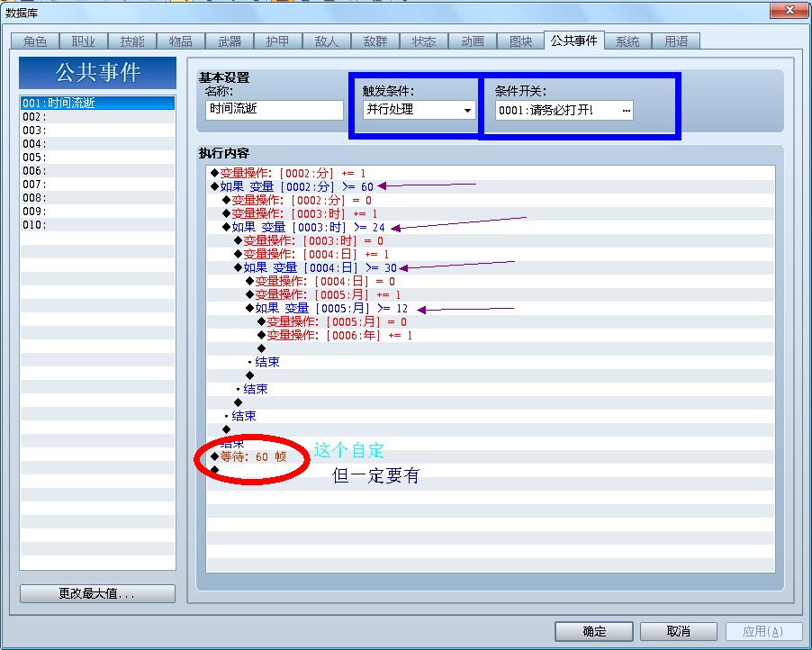Select the 如果 变量 [0005:月] >= 12 line

(491, 308)
